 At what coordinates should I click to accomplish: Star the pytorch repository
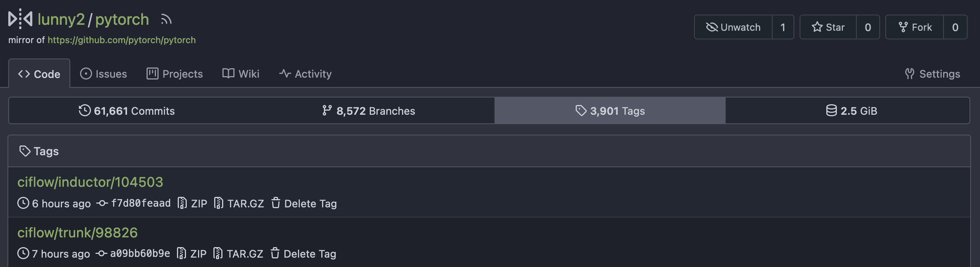(828, 27)
